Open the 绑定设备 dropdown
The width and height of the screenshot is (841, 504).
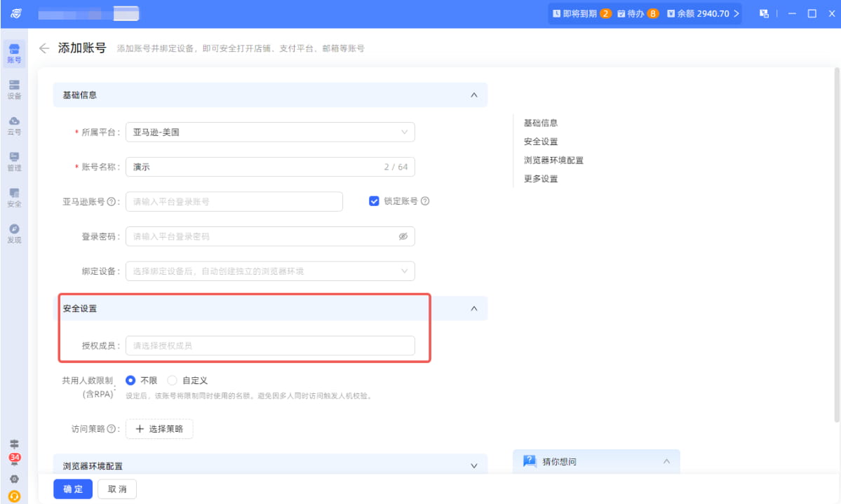tap(270, 271)
